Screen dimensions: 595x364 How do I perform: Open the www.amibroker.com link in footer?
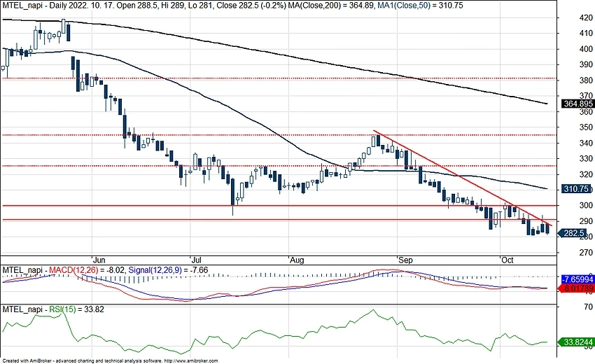192,360
